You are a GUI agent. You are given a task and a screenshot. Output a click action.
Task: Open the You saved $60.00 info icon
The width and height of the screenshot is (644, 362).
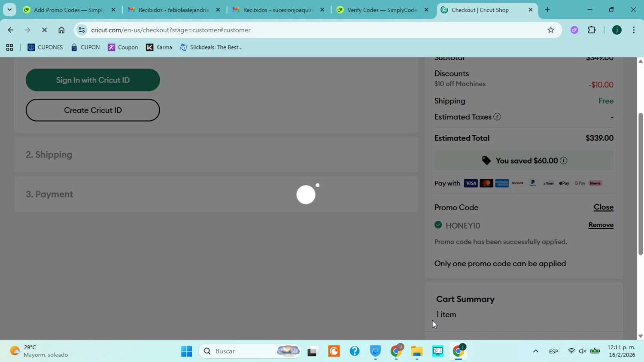pos(564,161)
